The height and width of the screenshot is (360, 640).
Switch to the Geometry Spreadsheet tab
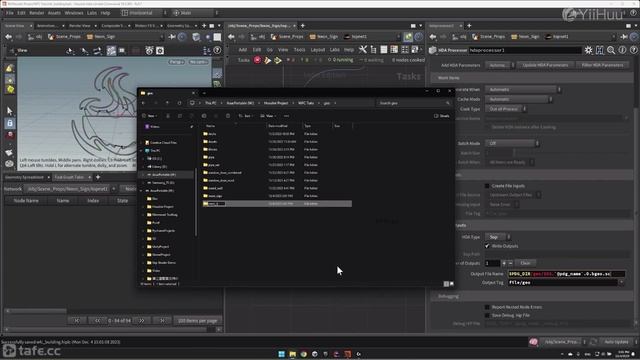(24, 177)
